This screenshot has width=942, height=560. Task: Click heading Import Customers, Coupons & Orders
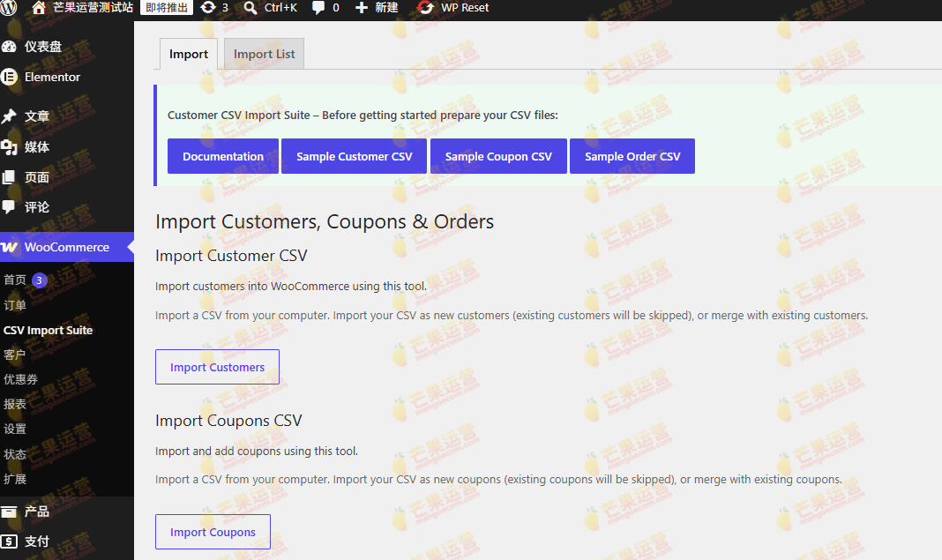325,221
